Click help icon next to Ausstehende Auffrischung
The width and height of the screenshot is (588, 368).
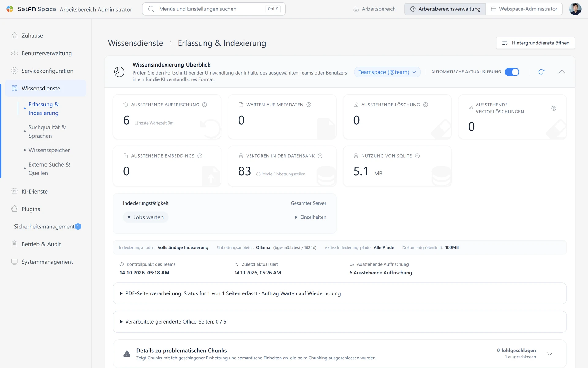(205, 105)
